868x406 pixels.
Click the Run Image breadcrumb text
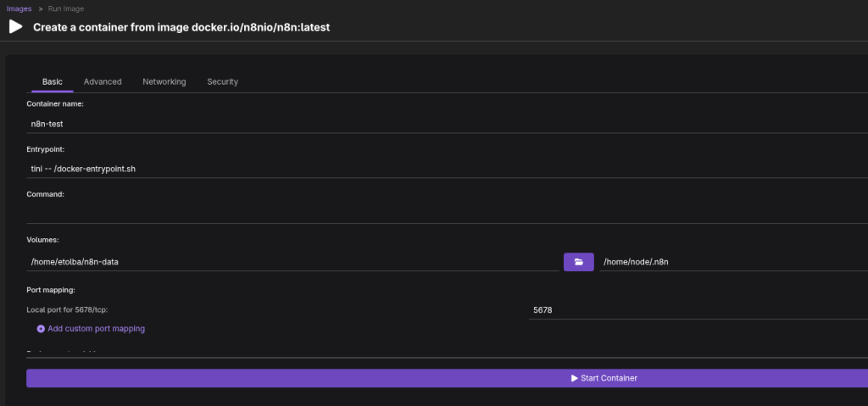(64, 8)
